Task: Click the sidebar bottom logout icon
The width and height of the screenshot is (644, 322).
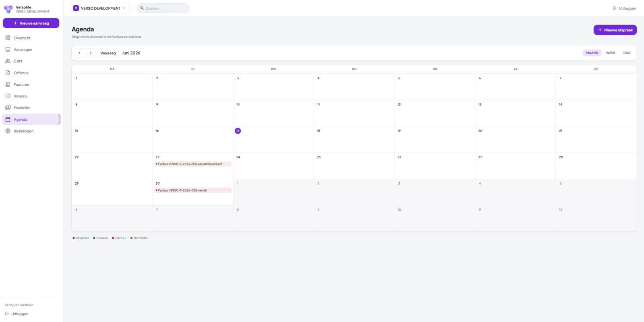Action: pyautogui.click(x=7, y=314)
